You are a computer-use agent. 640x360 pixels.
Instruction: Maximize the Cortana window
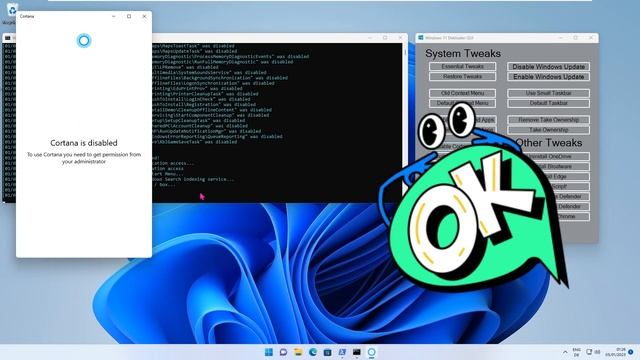point(129,16)
